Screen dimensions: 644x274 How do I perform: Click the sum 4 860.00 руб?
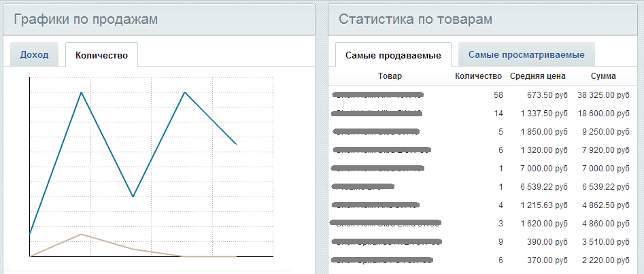pyautogui.click(x=605, y=224)
